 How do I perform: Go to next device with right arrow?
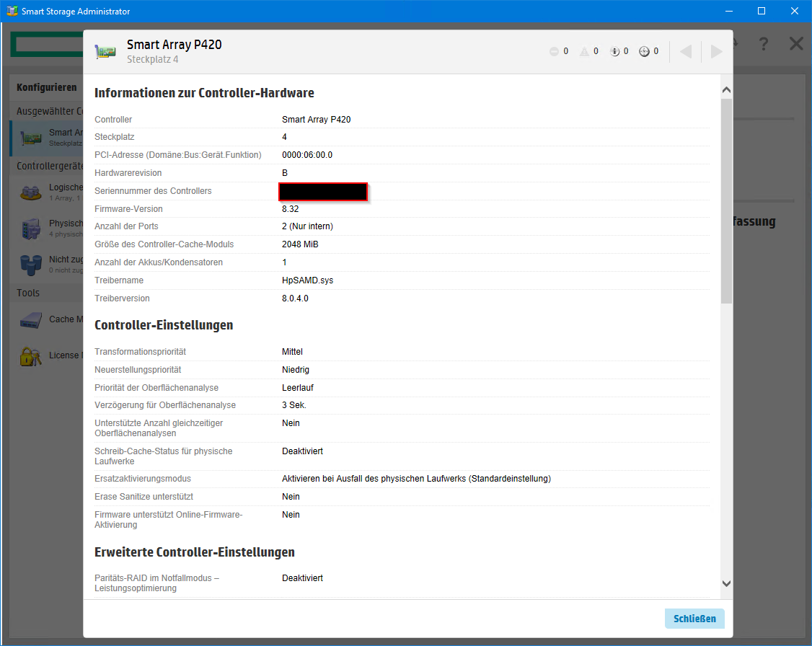(716, 51)
